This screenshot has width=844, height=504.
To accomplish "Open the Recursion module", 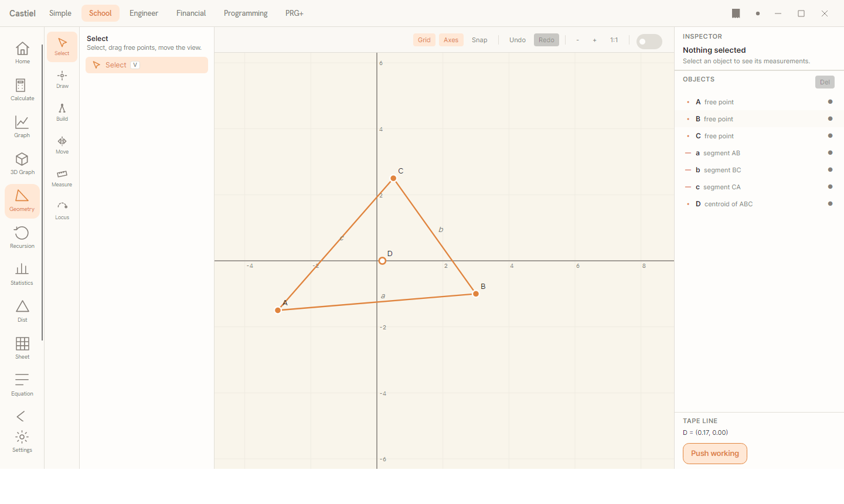I will click(22, 237).
